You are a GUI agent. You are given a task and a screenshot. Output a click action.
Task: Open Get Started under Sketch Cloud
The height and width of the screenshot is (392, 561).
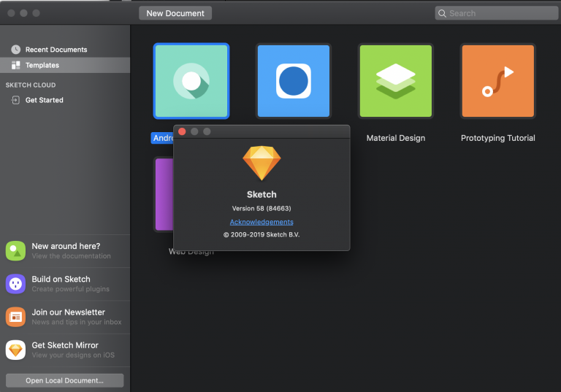click(x=65, y=100)
